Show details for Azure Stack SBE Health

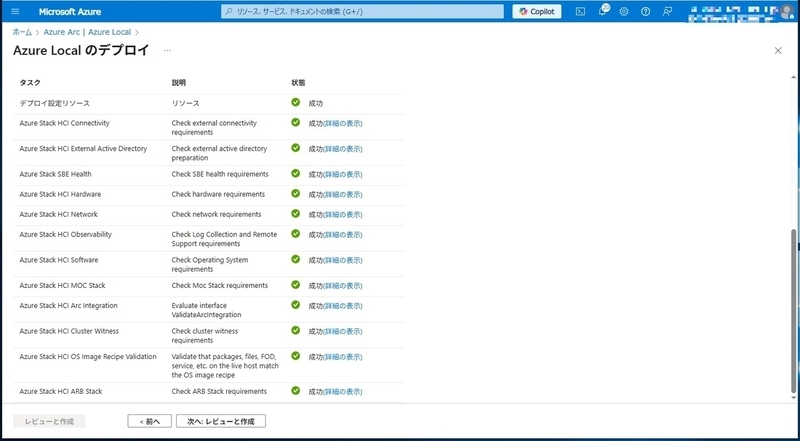click(x=343, y=175)
